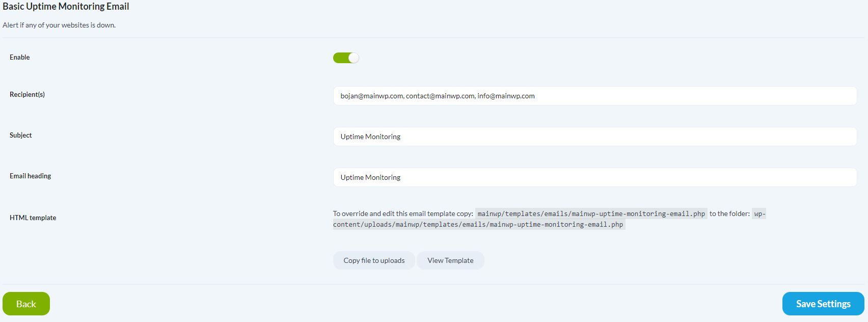The height and width of the screenshot is (322, 868).
Task: Click the wp-content/uploads destination path code
Action: (479, 224)
